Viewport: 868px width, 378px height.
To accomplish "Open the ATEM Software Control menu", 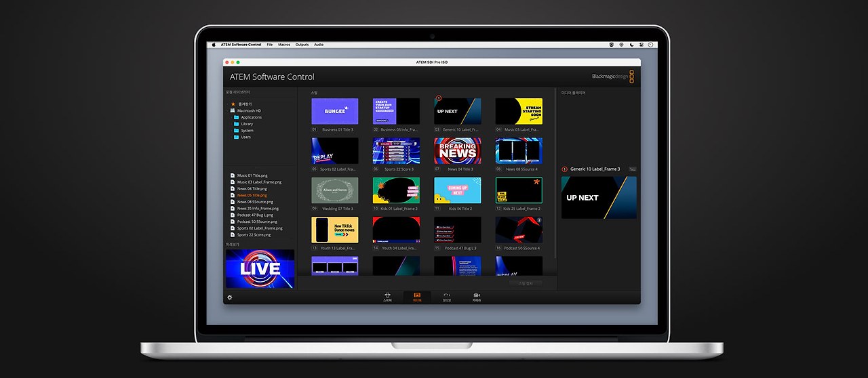I will point(241,45).
